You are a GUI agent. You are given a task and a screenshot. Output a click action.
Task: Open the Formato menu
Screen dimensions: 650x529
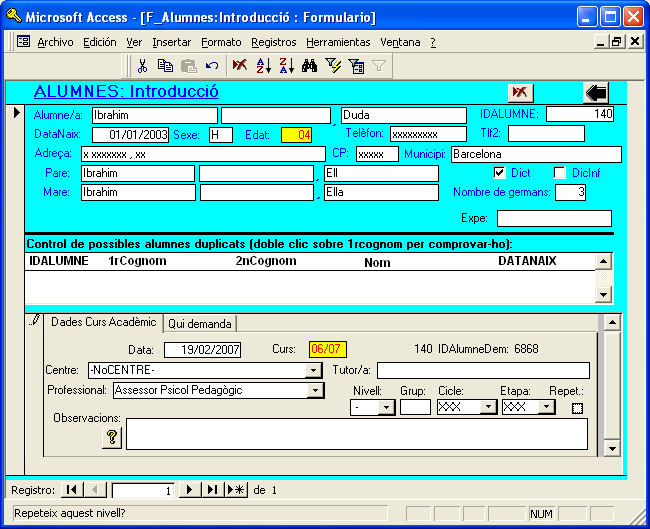tap(221, 42)
